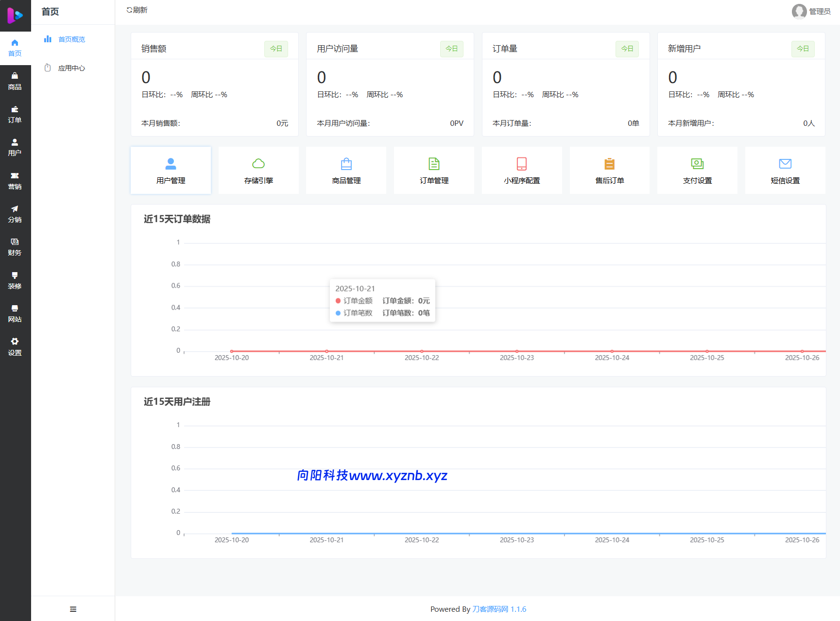
Task: Select 首页概览 in the submenu
Action: pyautogui.click(x=71, y=39)
